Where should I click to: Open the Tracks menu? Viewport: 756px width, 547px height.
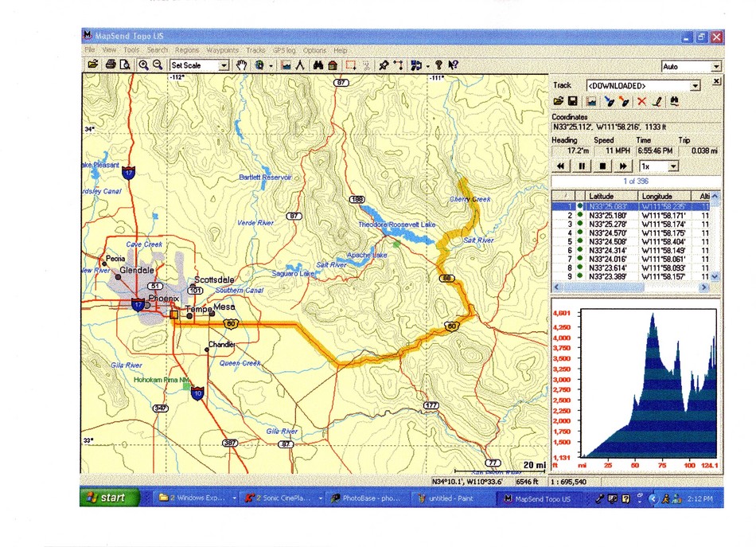coord(255,49)
